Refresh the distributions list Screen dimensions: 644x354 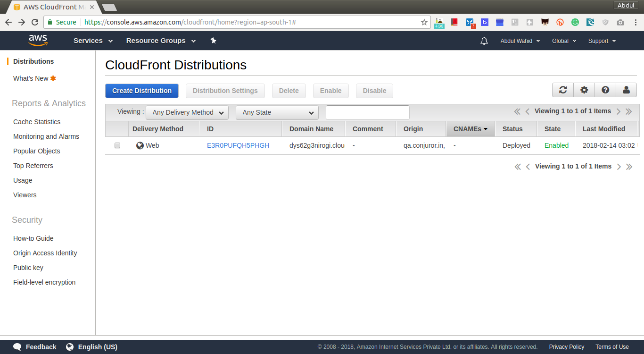pos(563,90)
